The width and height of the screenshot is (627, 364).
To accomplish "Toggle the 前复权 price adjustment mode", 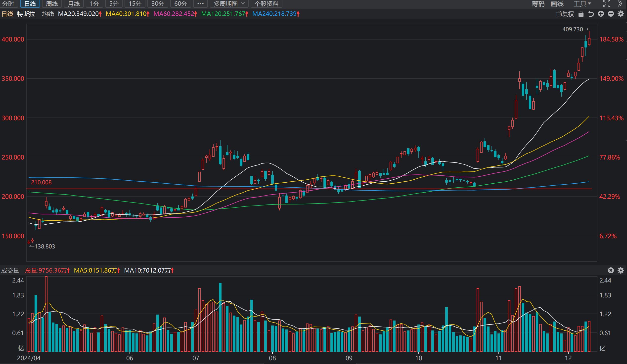I will (x=565, y=14).
